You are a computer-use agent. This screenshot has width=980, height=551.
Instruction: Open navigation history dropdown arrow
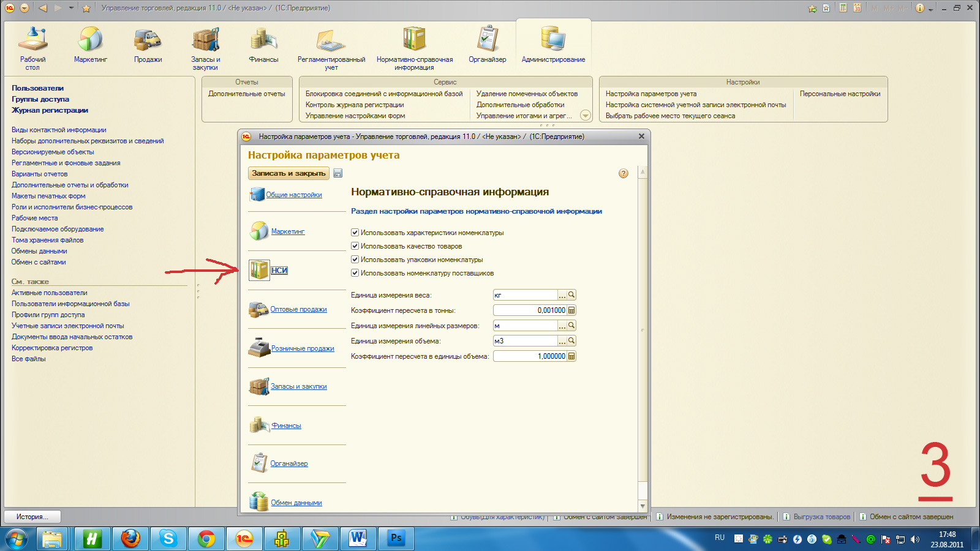point(72,8)
